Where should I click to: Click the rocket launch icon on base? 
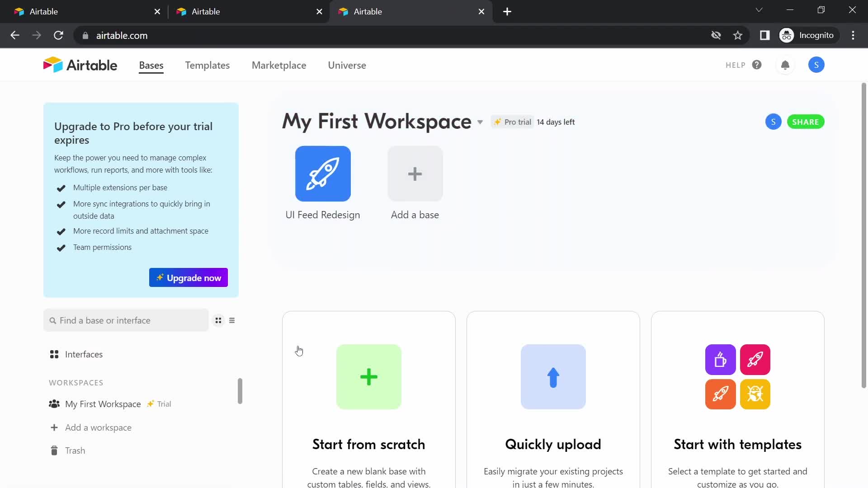(322, 174)
